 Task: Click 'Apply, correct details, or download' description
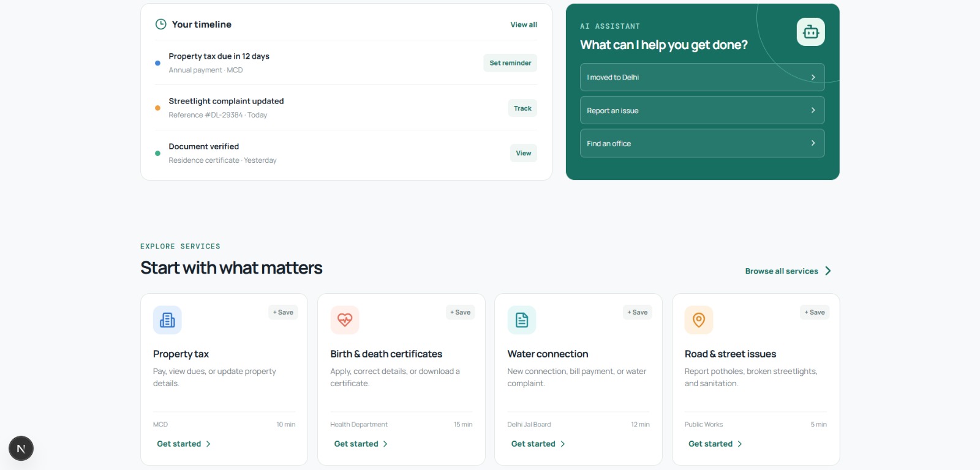coord(395,378)
